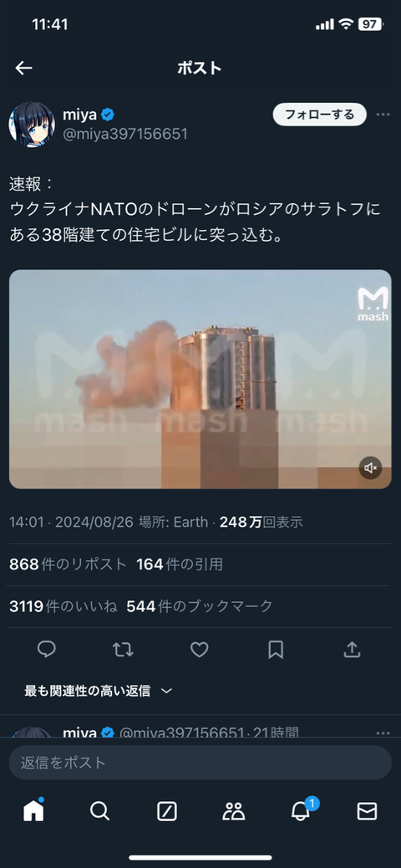This screenshot has height=868, width=401.
Task: Share the post via the upload icon
Action: tap(352, 650)
